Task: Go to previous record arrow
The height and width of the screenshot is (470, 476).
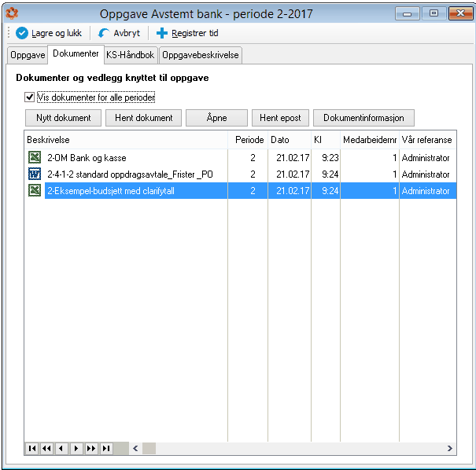Action: pyautogui.click(x=61, y=448)
